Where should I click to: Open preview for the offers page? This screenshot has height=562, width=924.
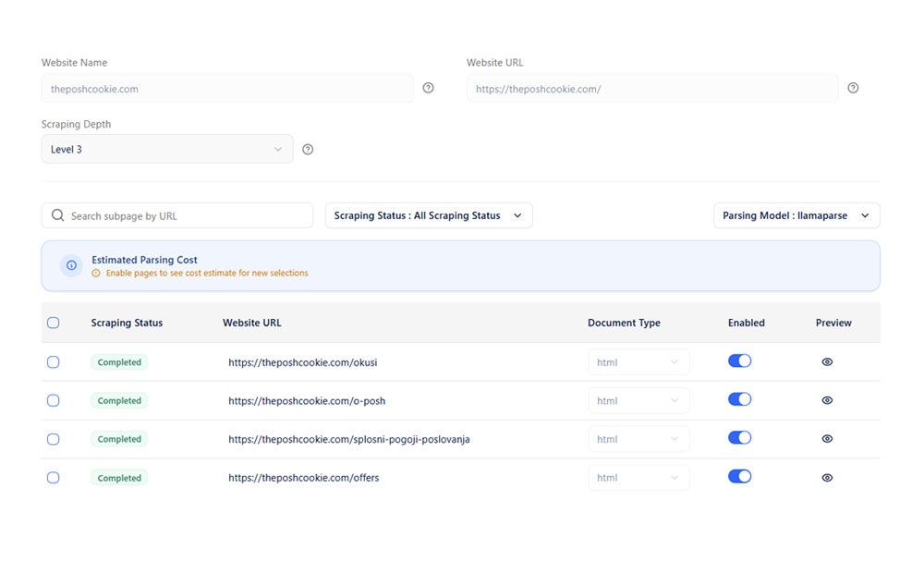click(x=827, y=478)
